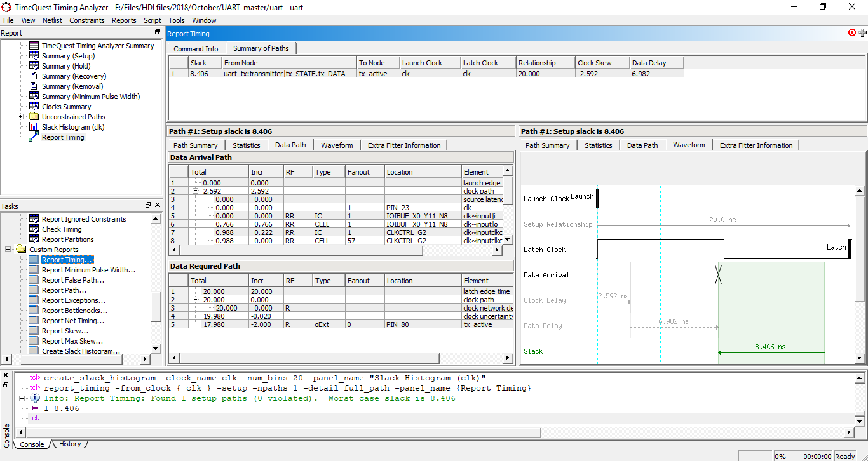
Task: Open left pane Extra Fitter Information tab
Action: click(404, 145)
